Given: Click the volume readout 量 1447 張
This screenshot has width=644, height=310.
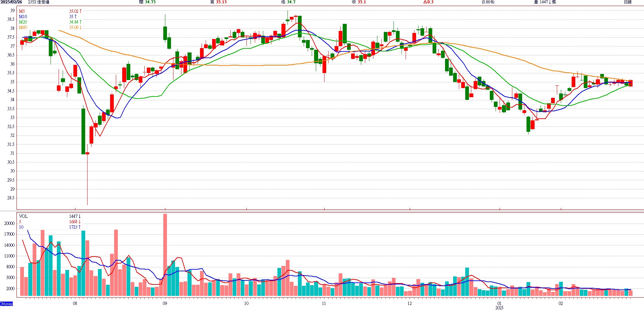Looking at the screenshot, I should 545,2.
